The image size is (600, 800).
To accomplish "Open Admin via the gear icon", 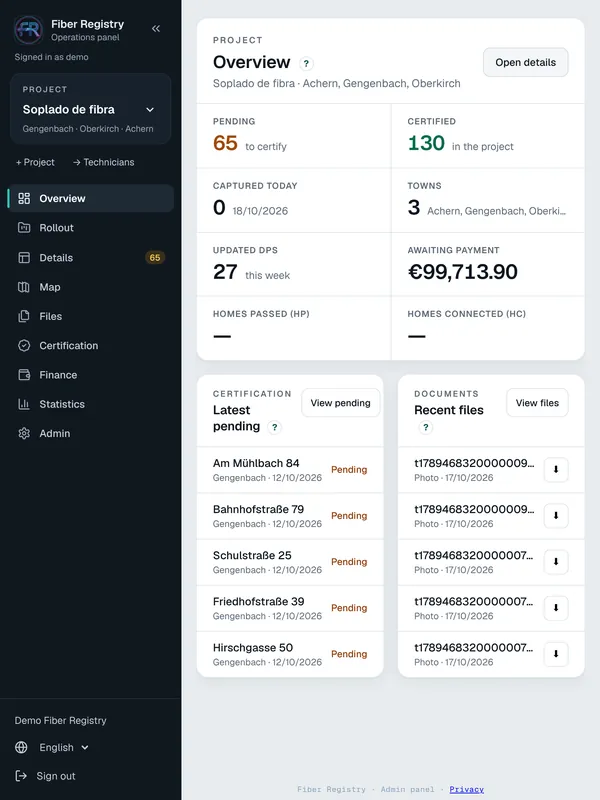I will click(24, 433).
